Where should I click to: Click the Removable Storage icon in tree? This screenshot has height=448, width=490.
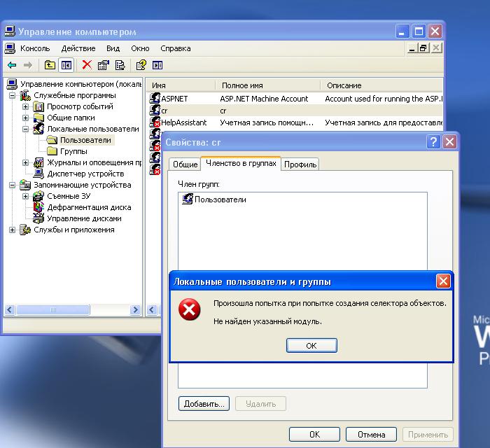pyautogui.click(x=38, y=196)
